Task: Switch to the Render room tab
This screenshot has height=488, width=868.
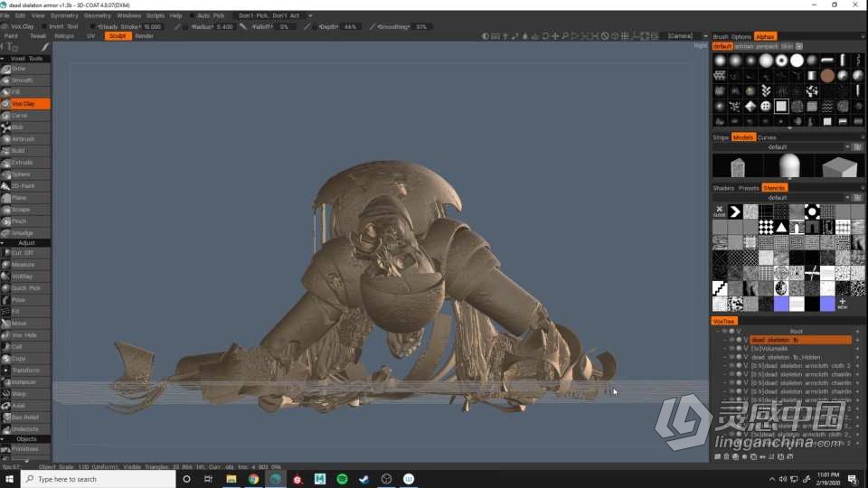Action: coord(144,36)
